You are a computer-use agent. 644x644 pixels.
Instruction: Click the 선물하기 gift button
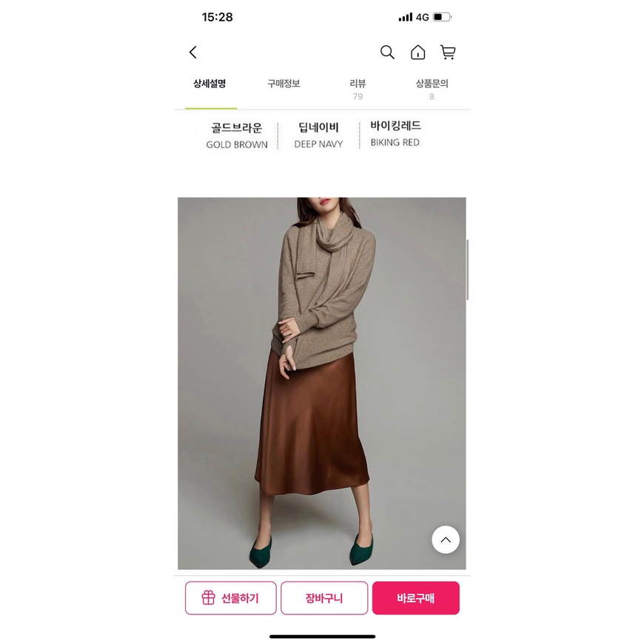tap(230, 598)
